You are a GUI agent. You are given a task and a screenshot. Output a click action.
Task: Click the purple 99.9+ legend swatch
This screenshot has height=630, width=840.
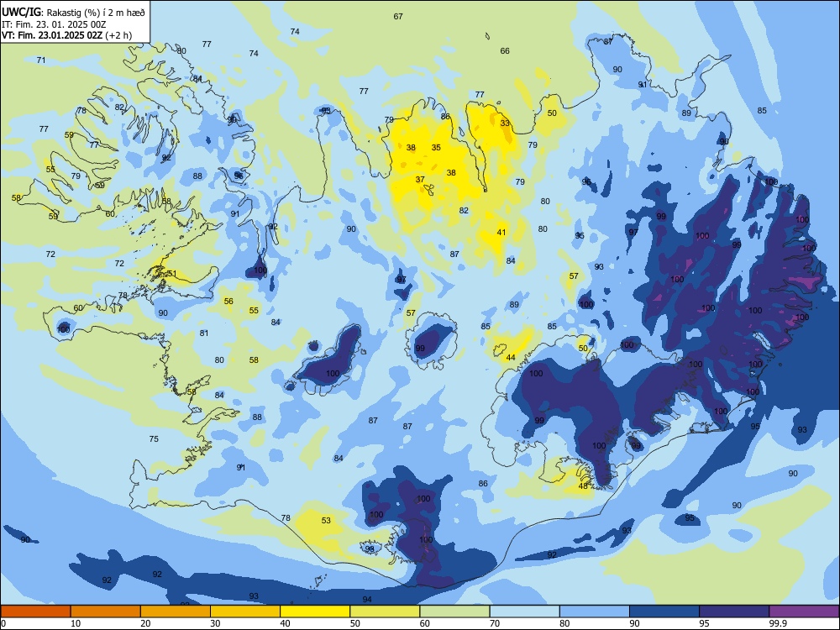(x=804, y=612)
